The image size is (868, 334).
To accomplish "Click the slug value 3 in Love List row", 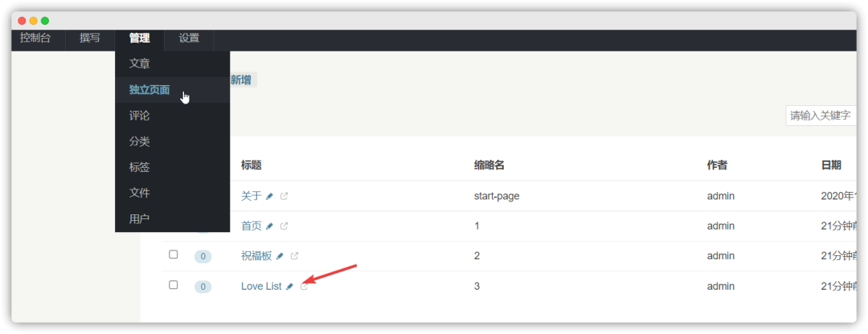I will point(477,287).
